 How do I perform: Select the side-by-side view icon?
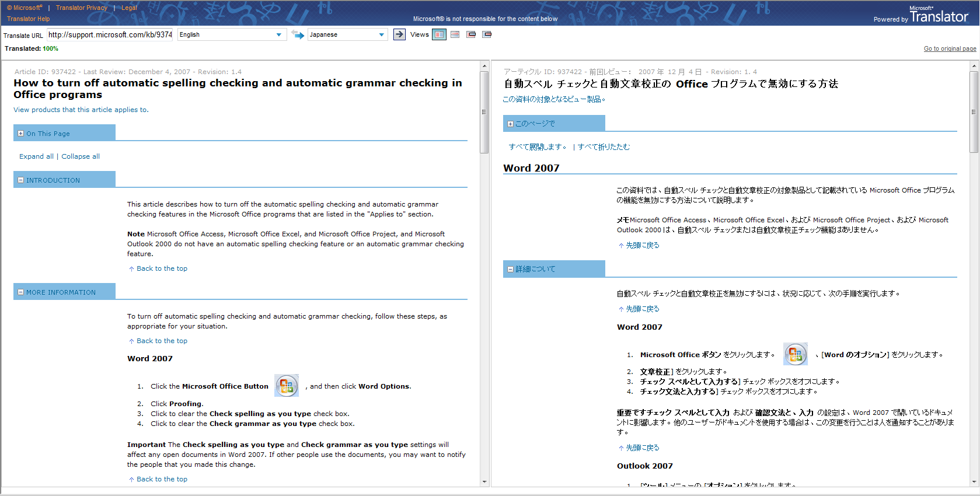click(439, 34)
